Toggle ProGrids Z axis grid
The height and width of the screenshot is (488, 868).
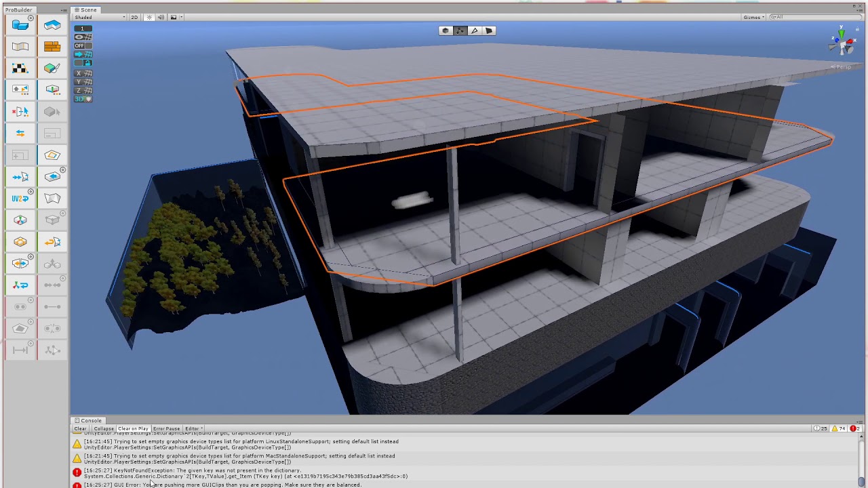[83, 91]
